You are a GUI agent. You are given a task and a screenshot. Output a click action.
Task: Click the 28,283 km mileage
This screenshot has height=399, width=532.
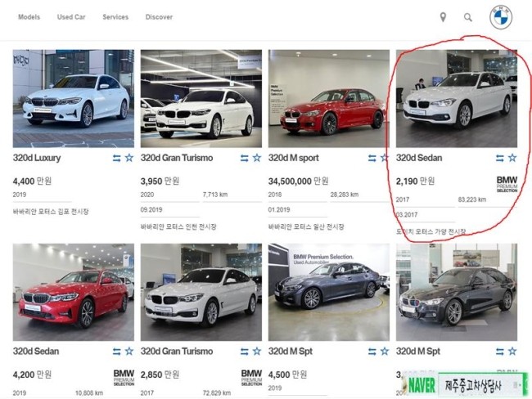(345, 195)
